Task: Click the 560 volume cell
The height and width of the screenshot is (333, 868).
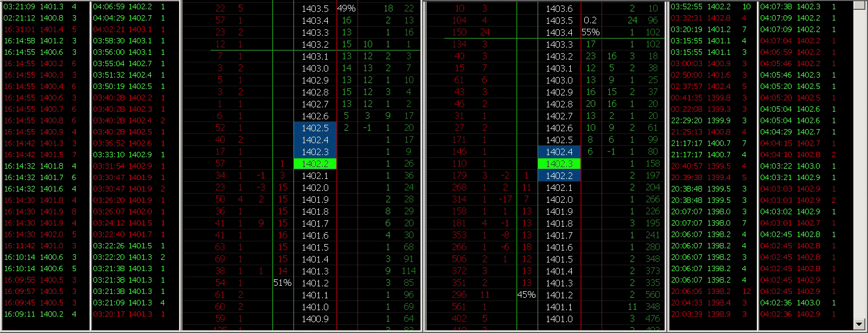Action: coord(652,295)
